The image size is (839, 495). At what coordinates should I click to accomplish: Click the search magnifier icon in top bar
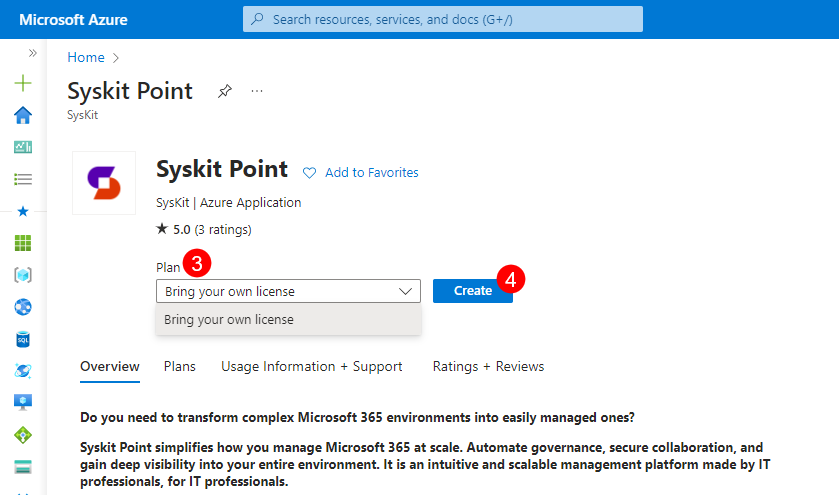(258, 19)
